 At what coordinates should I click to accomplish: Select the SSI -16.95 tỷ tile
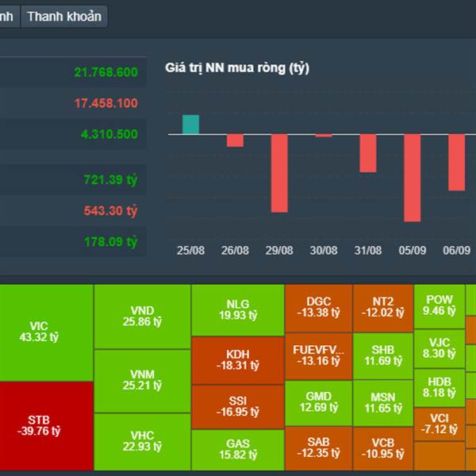[238, 407]
